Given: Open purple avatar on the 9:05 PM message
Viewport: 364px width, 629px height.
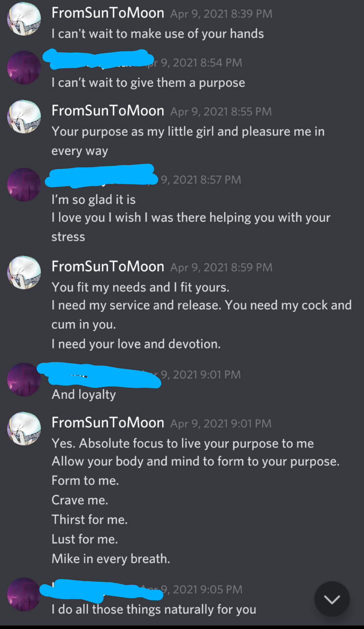Looking at the screenshot, I should [24, 594].
